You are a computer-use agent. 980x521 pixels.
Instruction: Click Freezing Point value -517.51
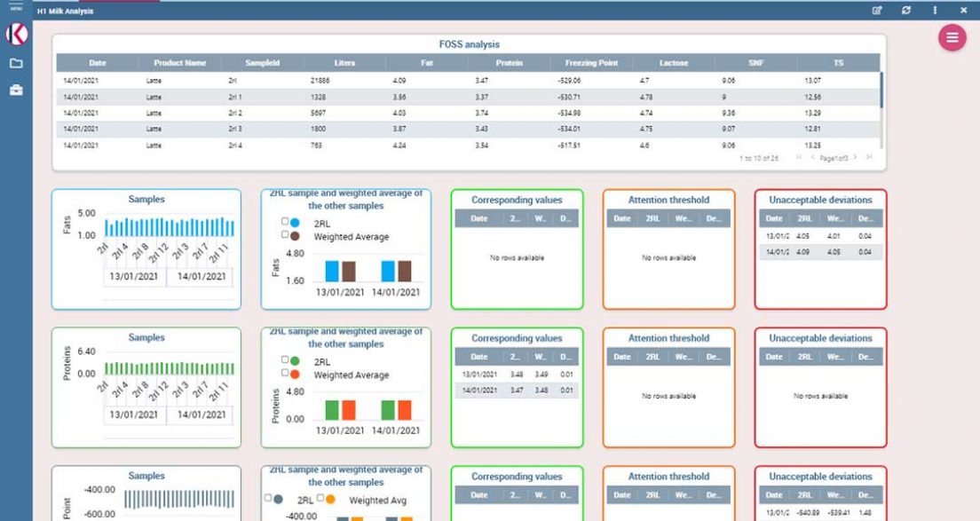pyautogui.click(x=569, y=146)
